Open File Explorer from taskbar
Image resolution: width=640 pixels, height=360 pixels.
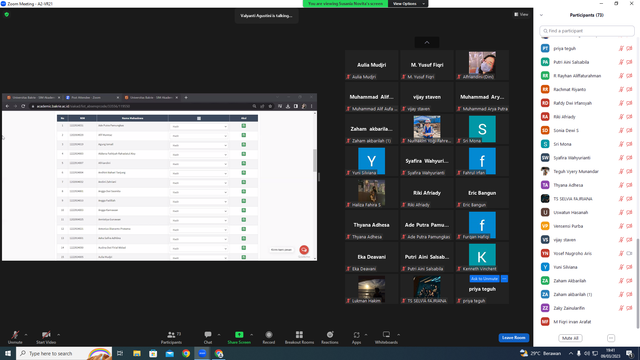pos(137,353)
